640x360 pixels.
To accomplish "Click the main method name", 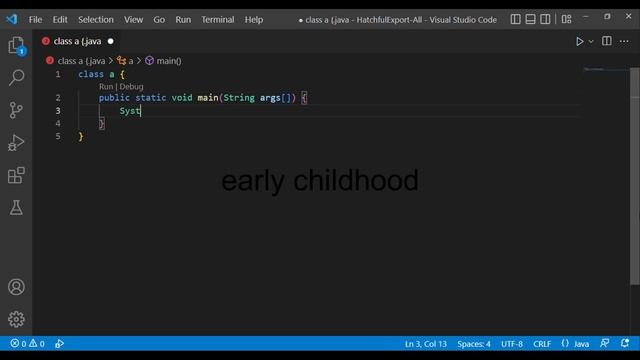I will pos(208,98).
